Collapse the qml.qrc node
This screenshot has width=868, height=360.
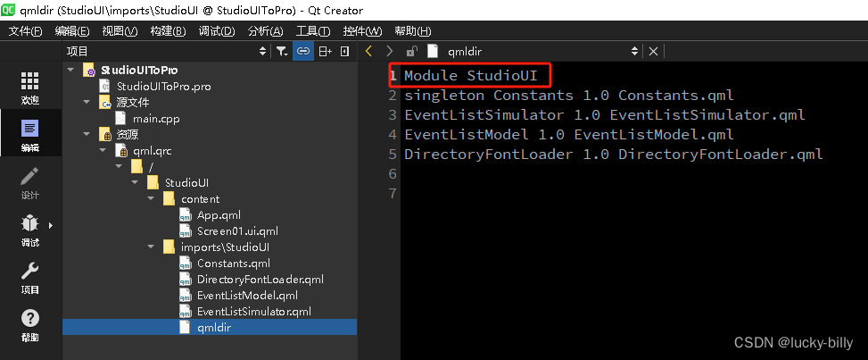pyautogui.click(x=103, y=151)
